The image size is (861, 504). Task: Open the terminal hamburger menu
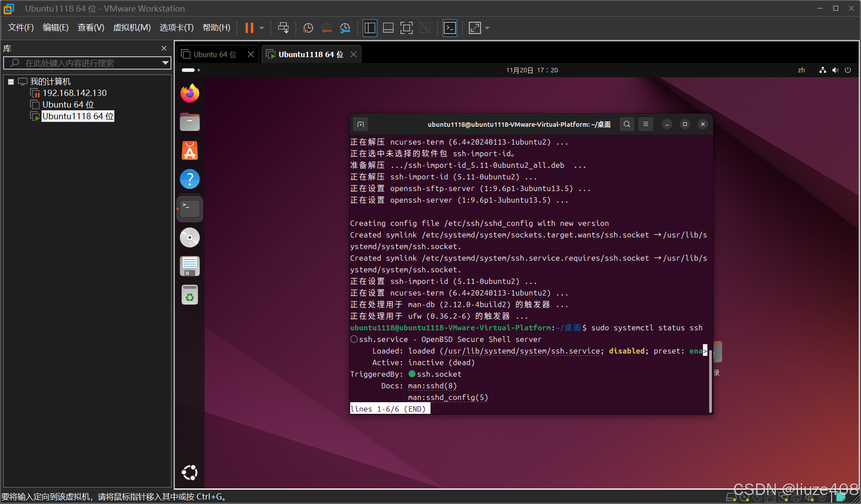pos(645,124)
